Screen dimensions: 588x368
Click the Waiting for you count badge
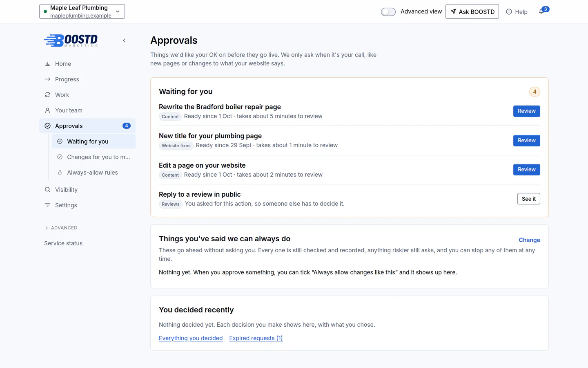pyautogui.click(x=535, y=92)
